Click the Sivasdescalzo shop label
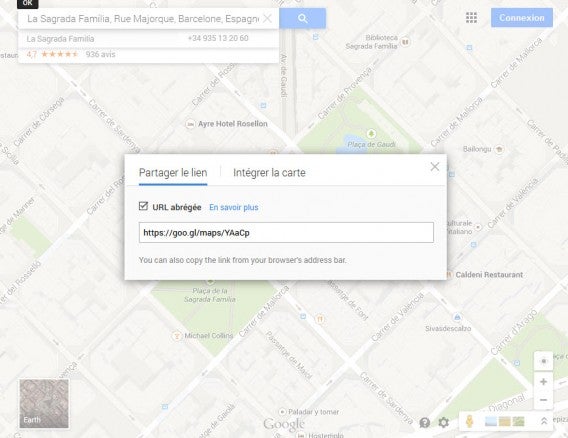 point(448,329)
